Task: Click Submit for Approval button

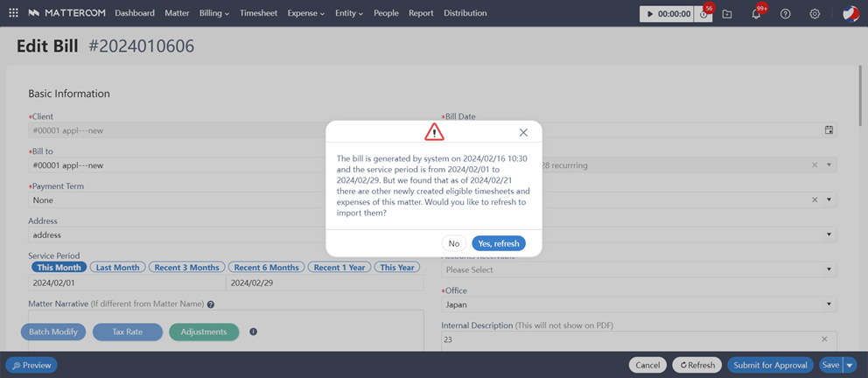Action: (x=770, y=365)
